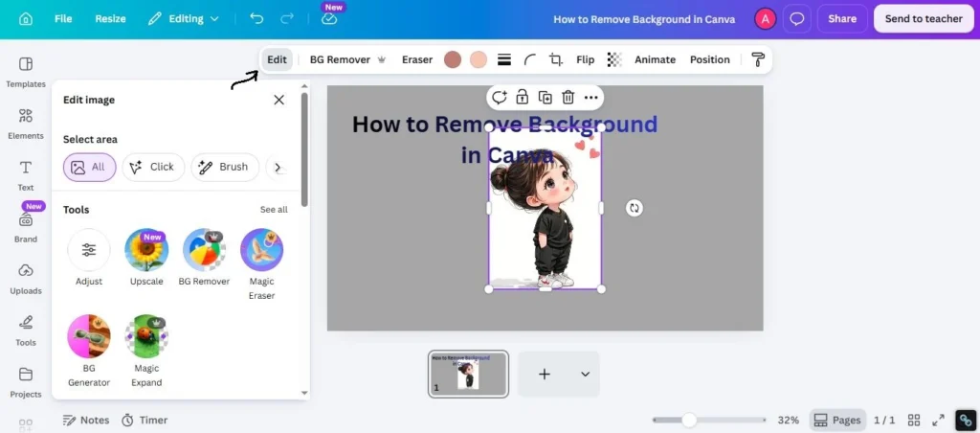Image resolution: width=980 pixels, height=433 pixels.
Task: Expand the add page dropdown arrow
Action: pos(585,375)
